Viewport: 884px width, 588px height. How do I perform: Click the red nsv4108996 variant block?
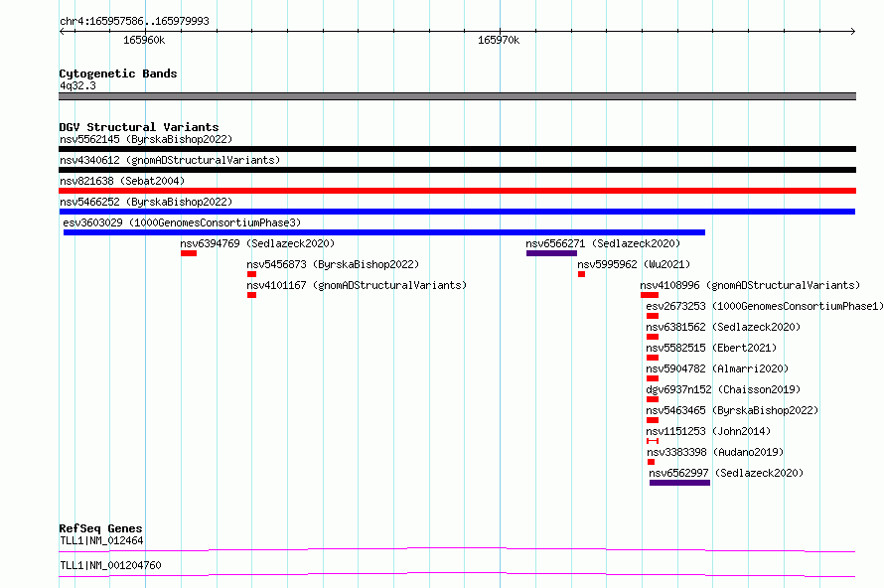coord(650,295)
